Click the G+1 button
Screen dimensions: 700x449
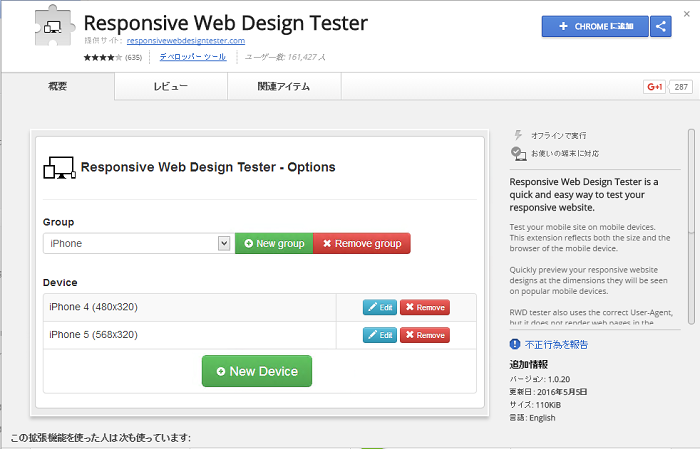click(654, 87)
